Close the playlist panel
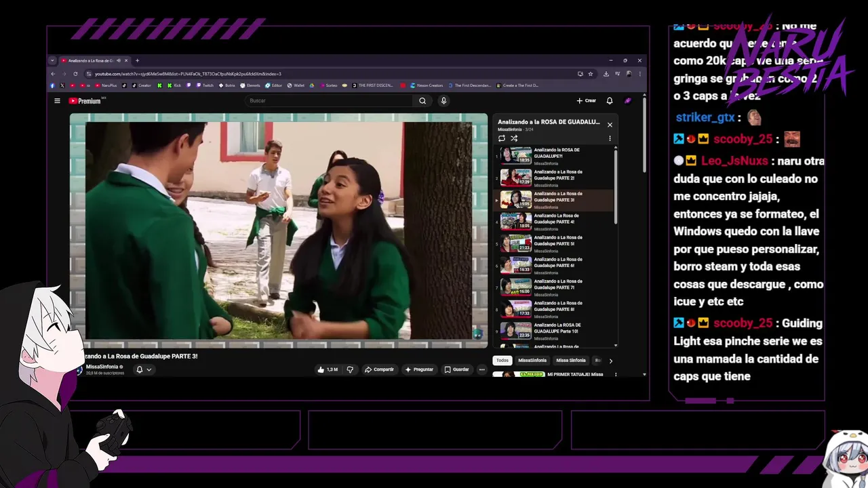The width and height of the screenshot is (868, 488). tap(610, 125)
